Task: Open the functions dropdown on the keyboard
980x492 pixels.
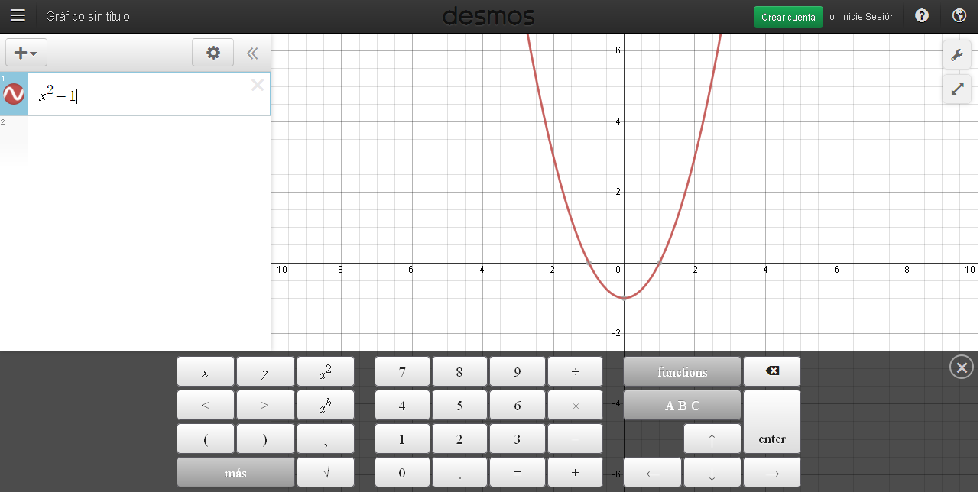Action: [681, 371]
